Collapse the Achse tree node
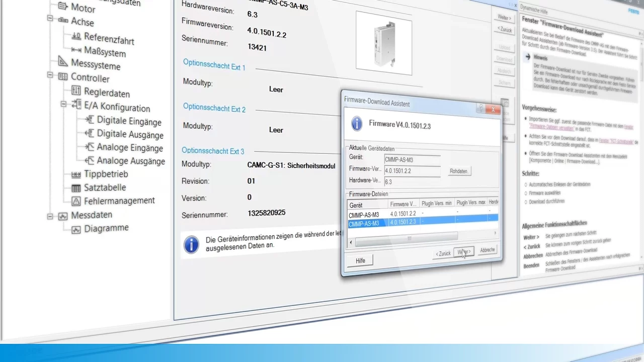 (50, 19)
